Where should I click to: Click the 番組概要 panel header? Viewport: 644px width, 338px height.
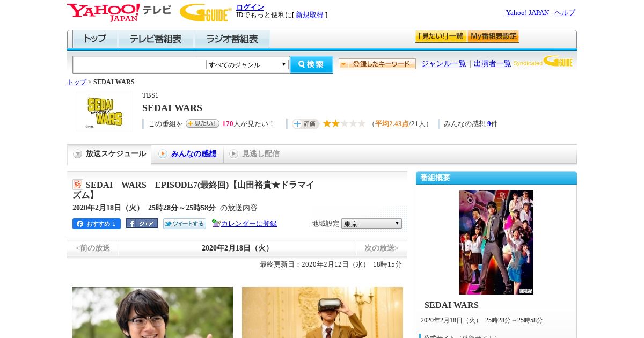tap(496, 178)
